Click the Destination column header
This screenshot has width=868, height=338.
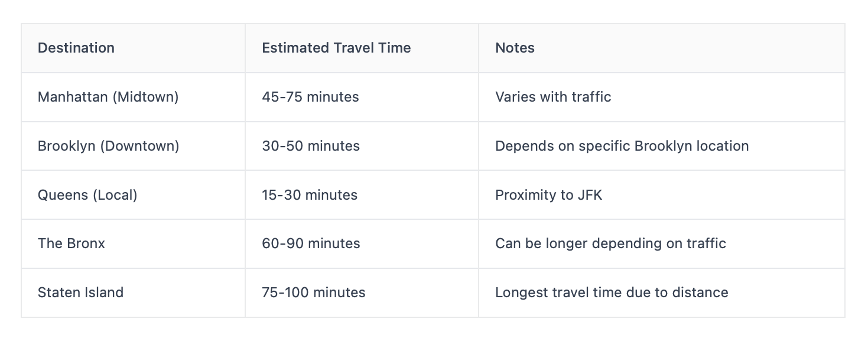pyautogui.click(x=76, y=48)
